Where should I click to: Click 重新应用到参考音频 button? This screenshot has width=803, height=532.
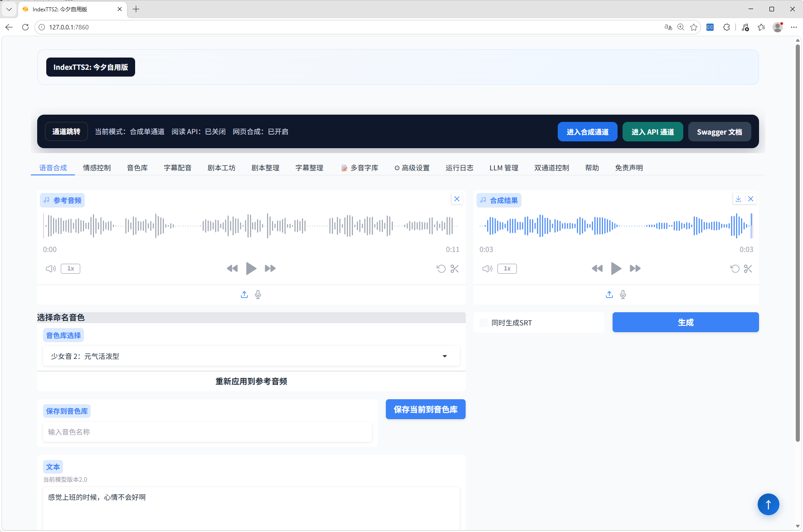click(x=251, y=381)
